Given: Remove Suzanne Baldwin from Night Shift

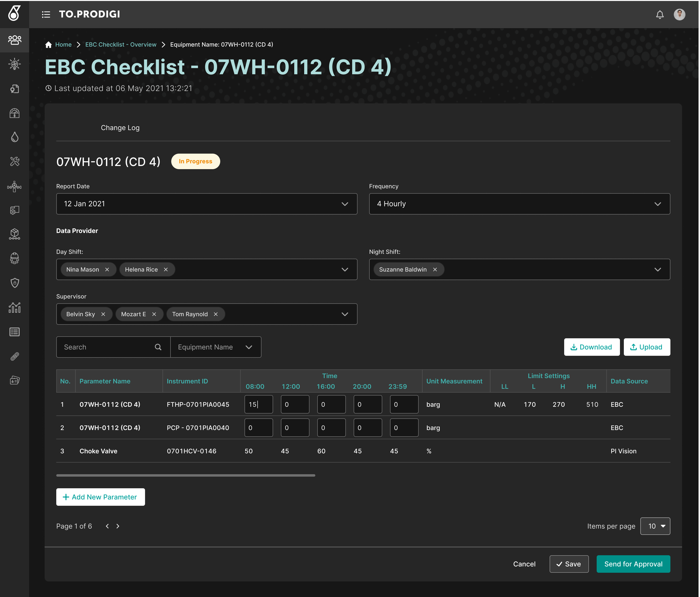Looking at the screenshot, I should (x=435, y=269).
